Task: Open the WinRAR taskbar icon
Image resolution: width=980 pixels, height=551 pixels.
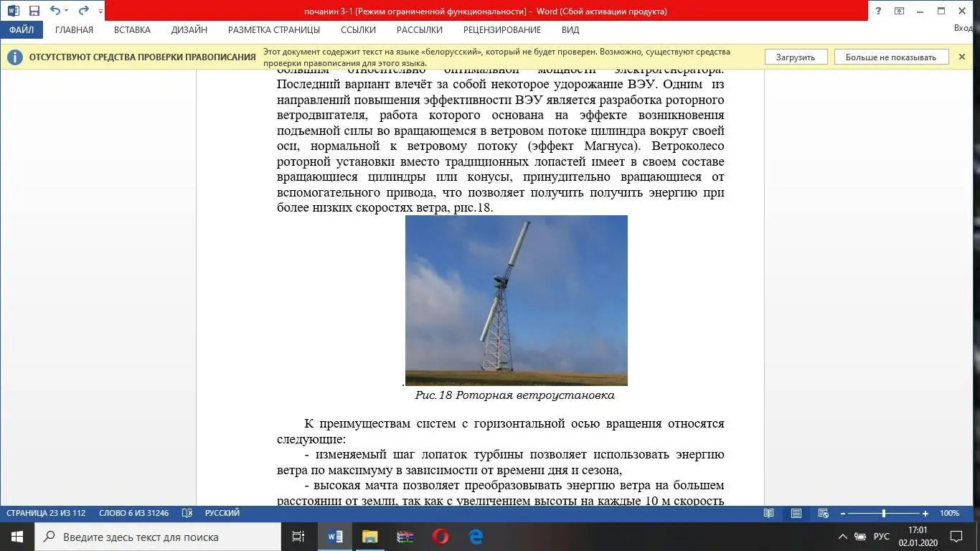Action: (405, 537)
